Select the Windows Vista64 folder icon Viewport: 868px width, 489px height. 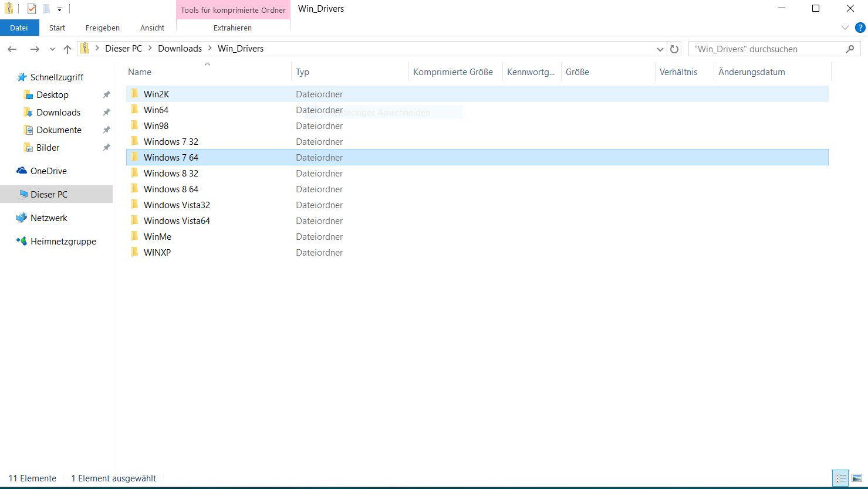tap(134, 220)
